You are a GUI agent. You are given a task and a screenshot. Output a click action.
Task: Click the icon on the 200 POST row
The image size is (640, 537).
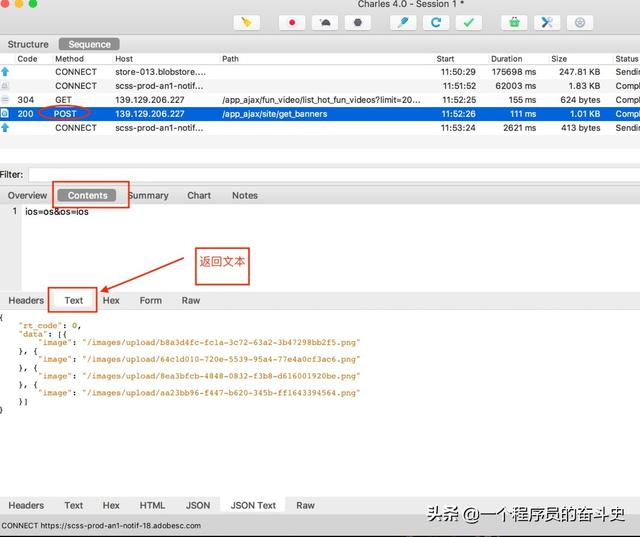(5, 113)
